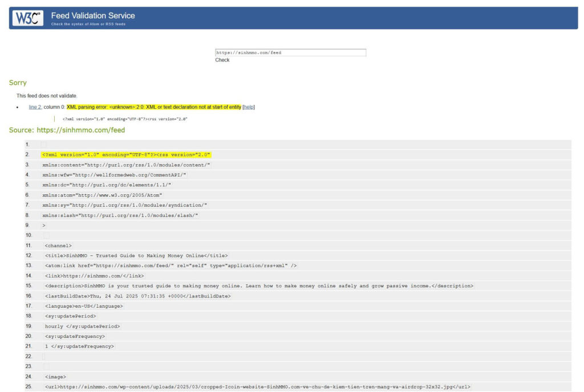584x392 pixels.
Task: Click the <lastBuildDate> line
Action: point(138,296)
